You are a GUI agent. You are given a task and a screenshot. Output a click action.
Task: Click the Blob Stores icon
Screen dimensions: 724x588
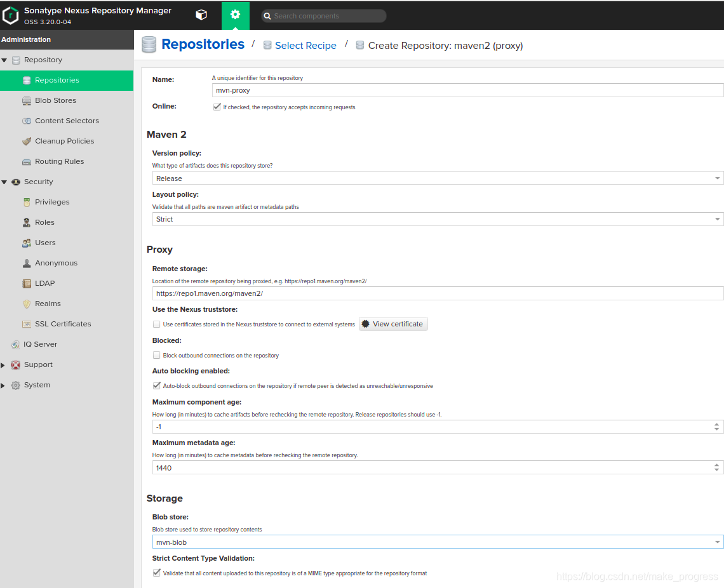coord(27,100)
